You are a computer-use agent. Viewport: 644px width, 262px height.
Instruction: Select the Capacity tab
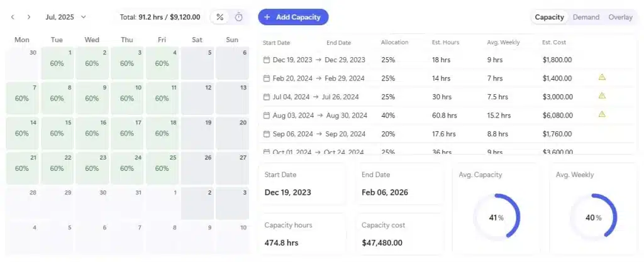pos(549,17)
